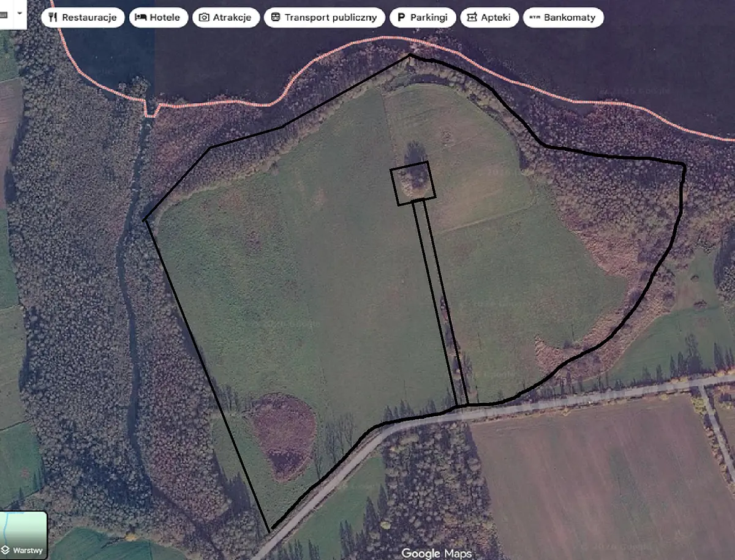The width and height of the screenshot is (735, 560).
Task: Select the Atrakcje category chip
Action: tap(226, 18)
